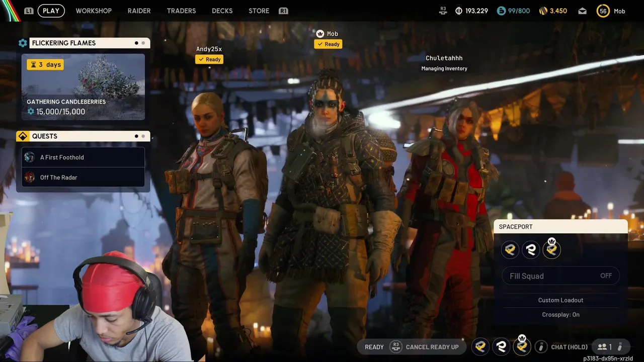Click the R1 bumper icon
The image size is (644, 362).
pyautogui.click(x=283, y=11)
